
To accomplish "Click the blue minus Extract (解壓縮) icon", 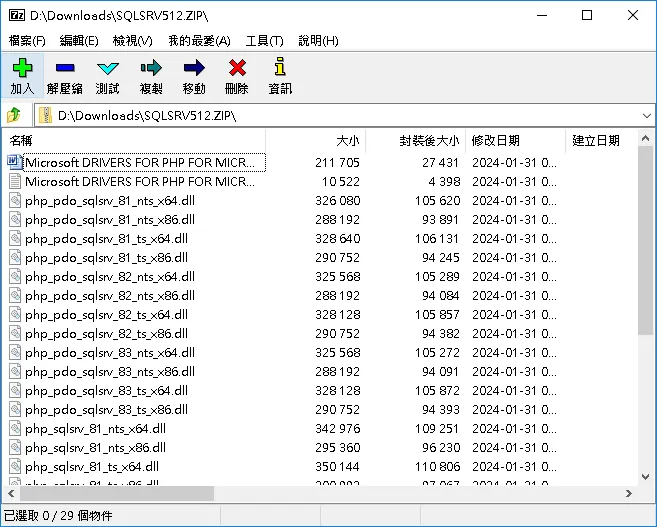I will click(x=65, y=67).
